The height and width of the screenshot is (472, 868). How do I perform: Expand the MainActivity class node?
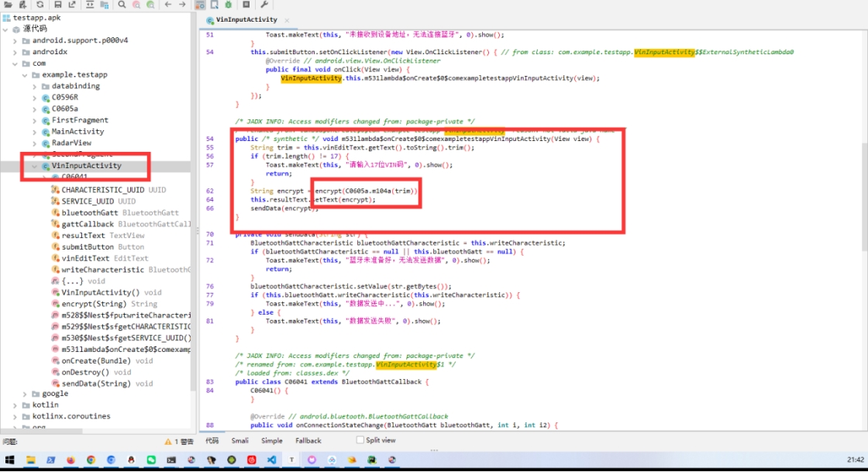tap(34, 132)
